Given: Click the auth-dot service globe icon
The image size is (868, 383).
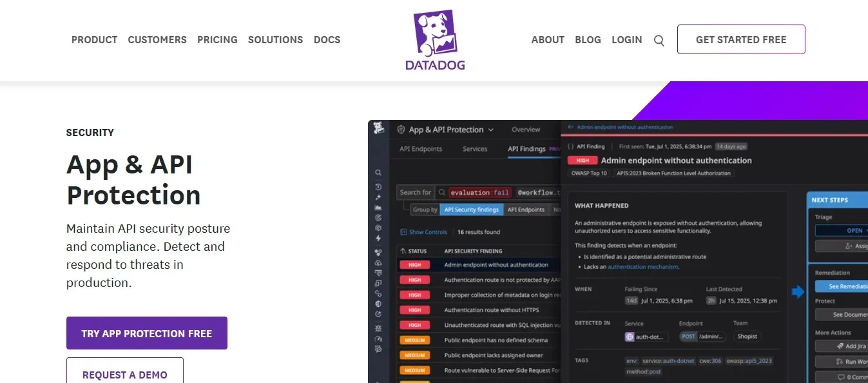Looking at the screenshot, I should coord(630,337).
